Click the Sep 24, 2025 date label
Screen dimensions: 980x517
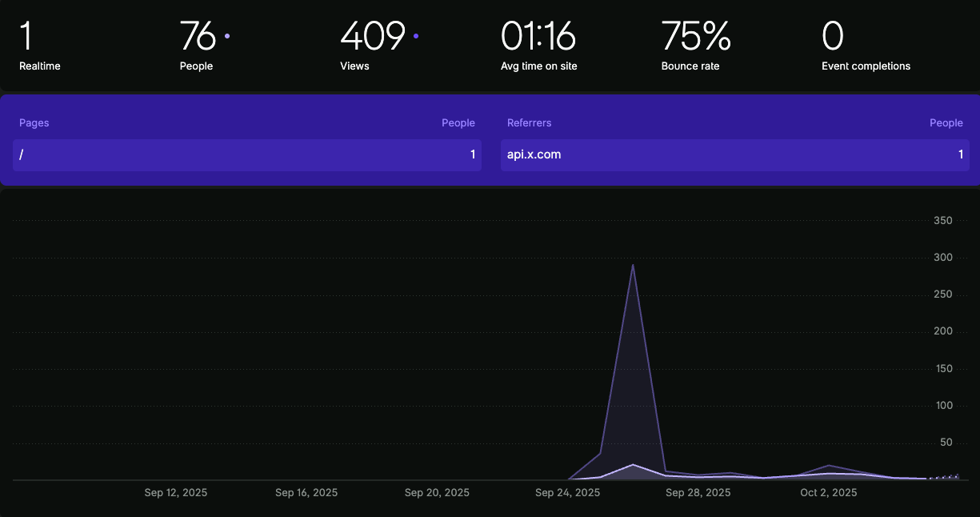[567, 493]
